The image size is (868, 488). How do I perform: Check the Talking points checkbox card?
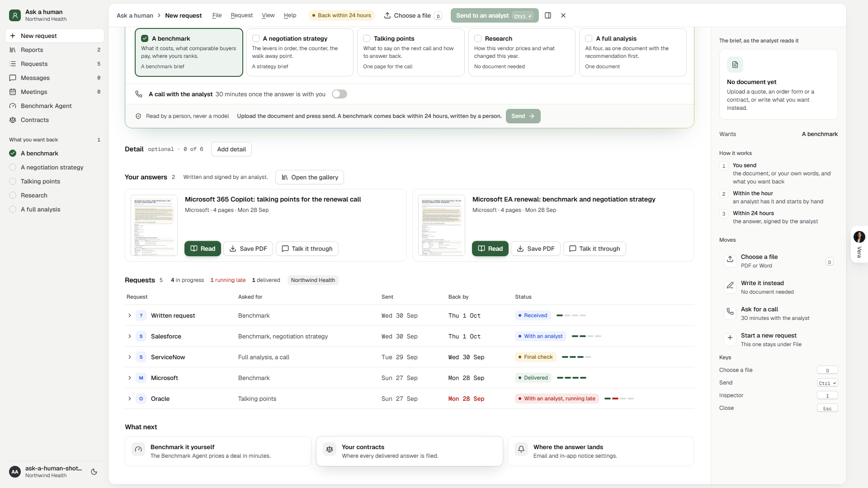tap(410, 52)
